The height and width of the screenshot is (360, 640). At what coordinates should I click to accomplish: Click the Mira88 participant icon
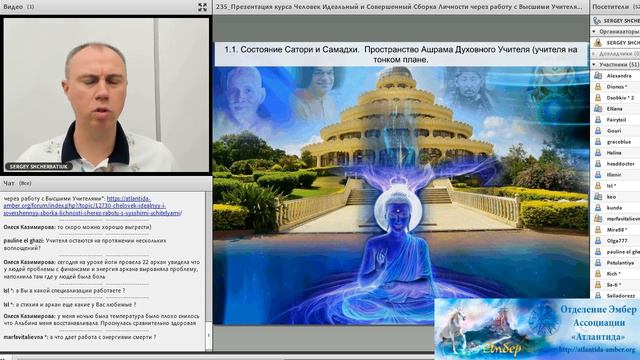point(598,230)
